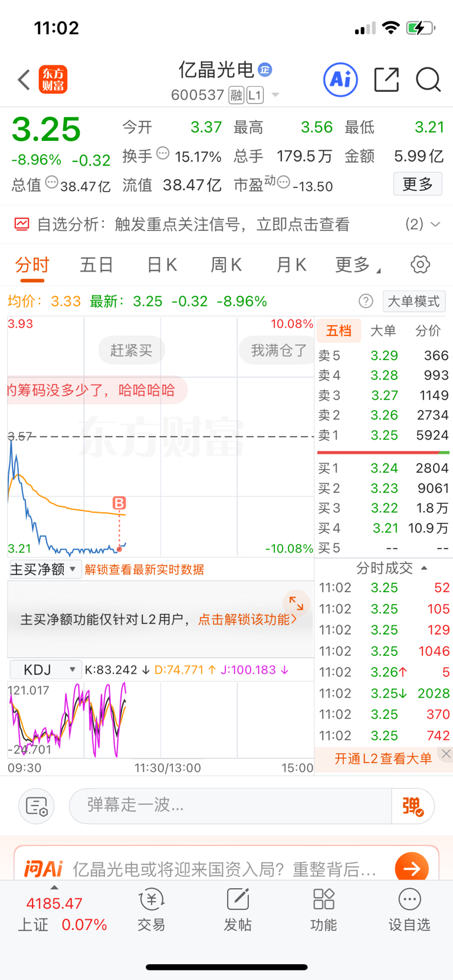Image resolution: width=453 pixels, height=980 pixels.
Task: Close the 开通L2 banner
Action: tap(446, 754)
